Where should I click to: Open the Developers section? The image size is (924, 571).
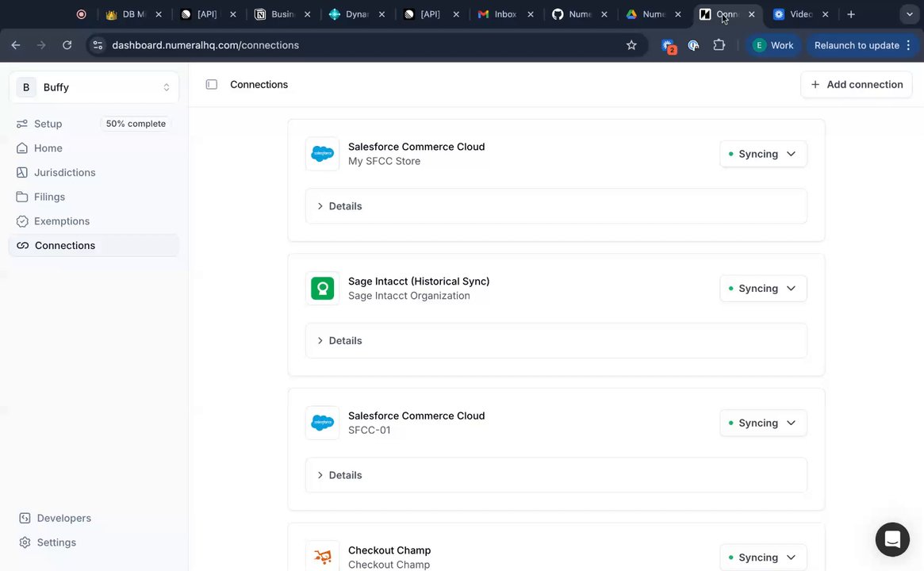pyautogui.click(x=63, y=518)
